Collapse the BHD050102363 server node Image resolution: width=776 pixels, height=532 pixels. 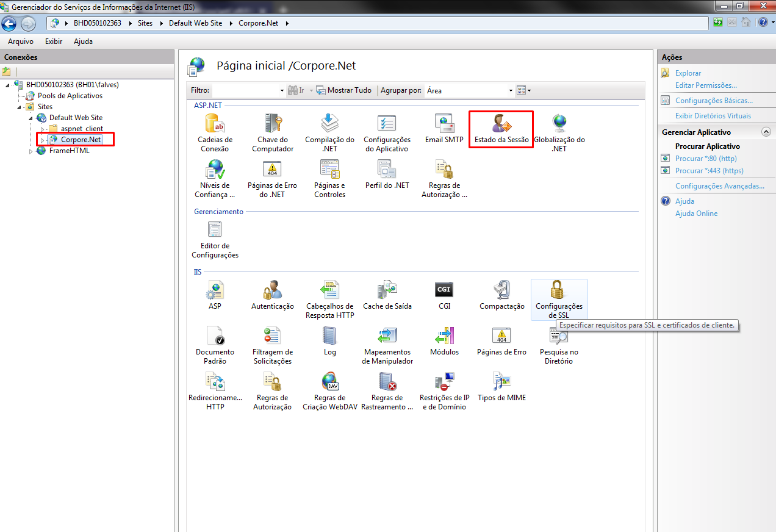click(7, 85)
